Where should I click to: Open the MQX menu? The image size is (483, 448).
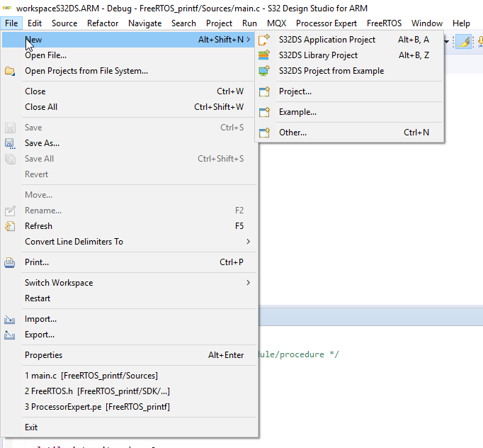277,23
